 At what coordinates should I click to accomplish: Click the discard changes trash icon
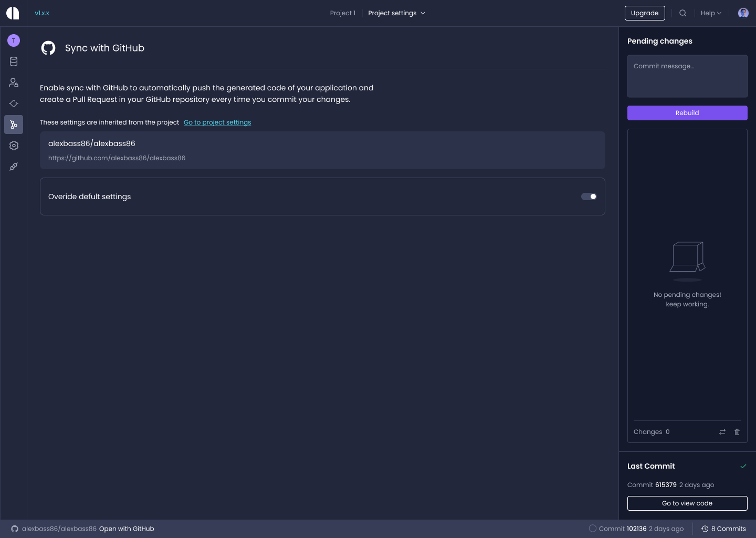pyautogui.click(x=737, y=432)
